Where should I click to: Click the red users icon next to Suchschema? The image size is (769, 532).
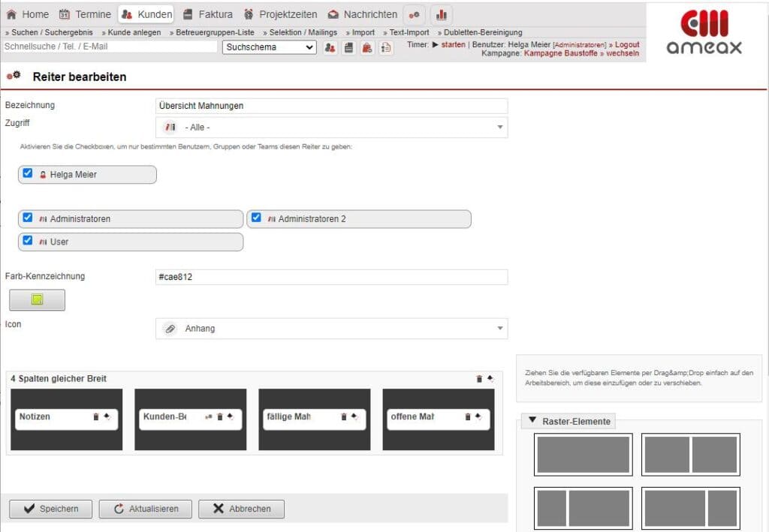click(332, 47)
